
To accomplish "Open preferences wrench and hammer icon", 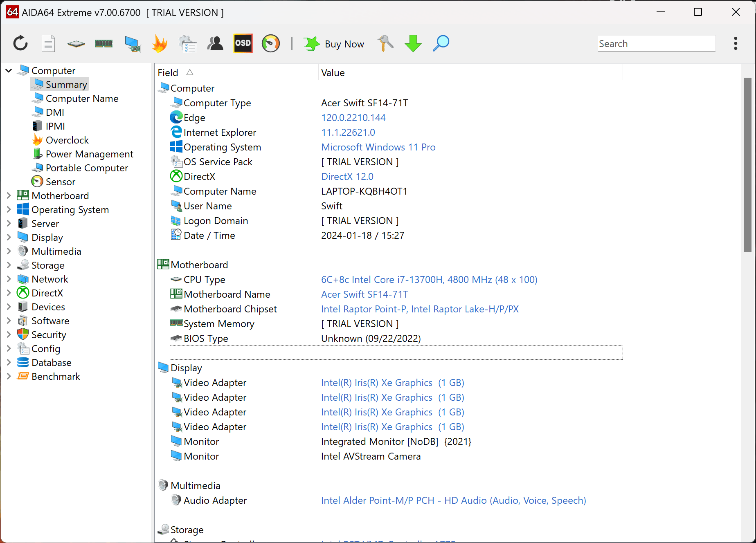I will (385, 43).
